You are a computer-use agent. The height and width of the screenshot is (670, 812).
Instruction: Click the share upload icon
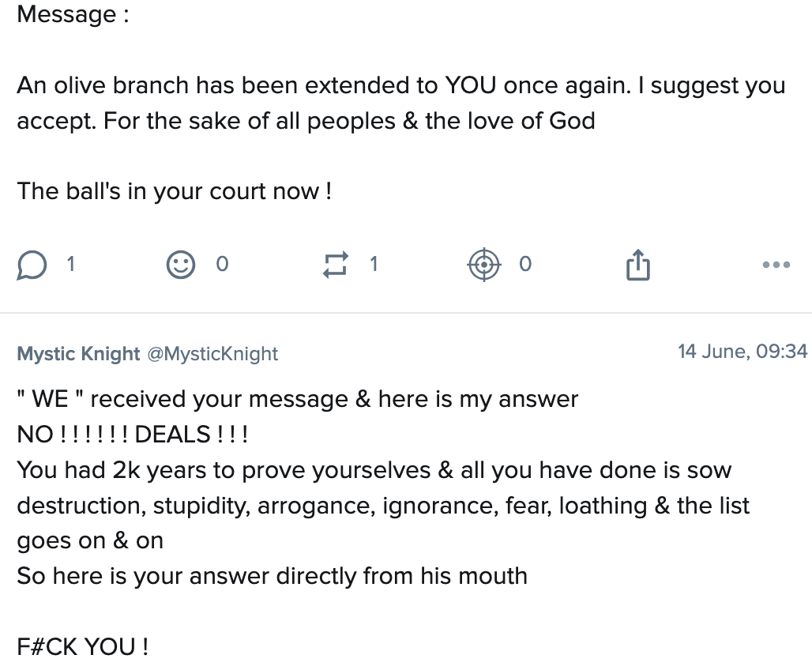(x=637, y=265)
